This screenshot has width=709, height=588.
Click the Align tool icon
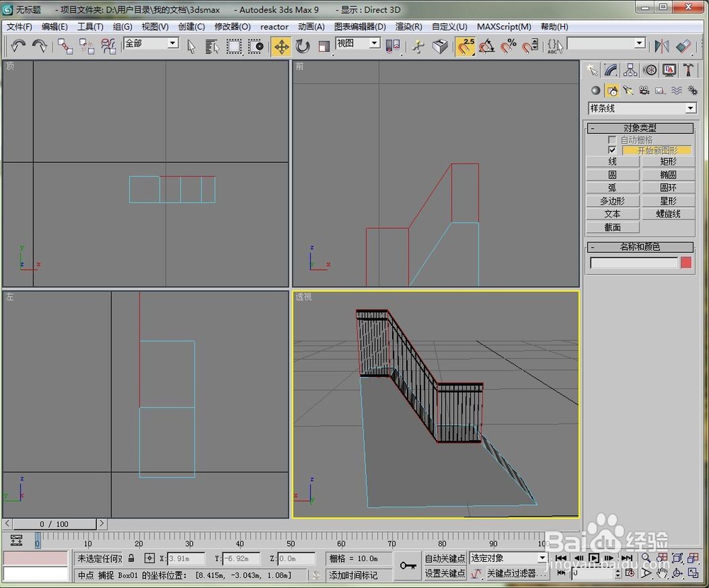(x=683, y=46)
